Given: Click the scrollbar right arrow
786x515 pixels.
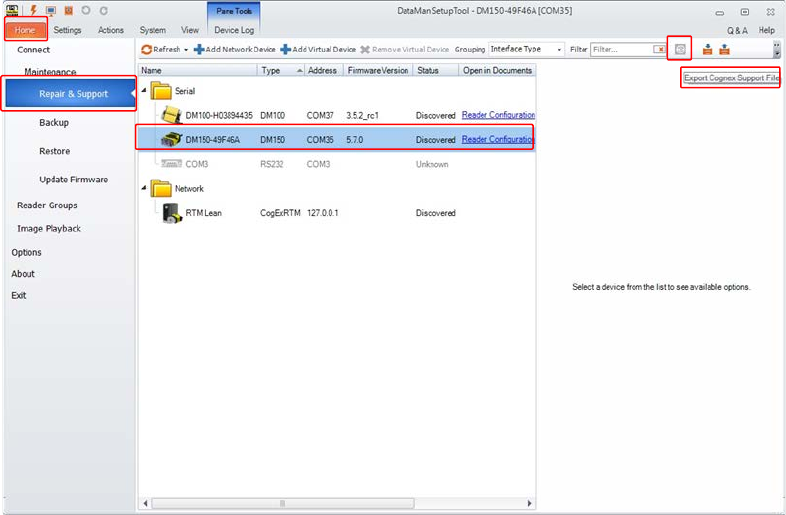Looking at the screenshot, I should click(x=529, y=503).
